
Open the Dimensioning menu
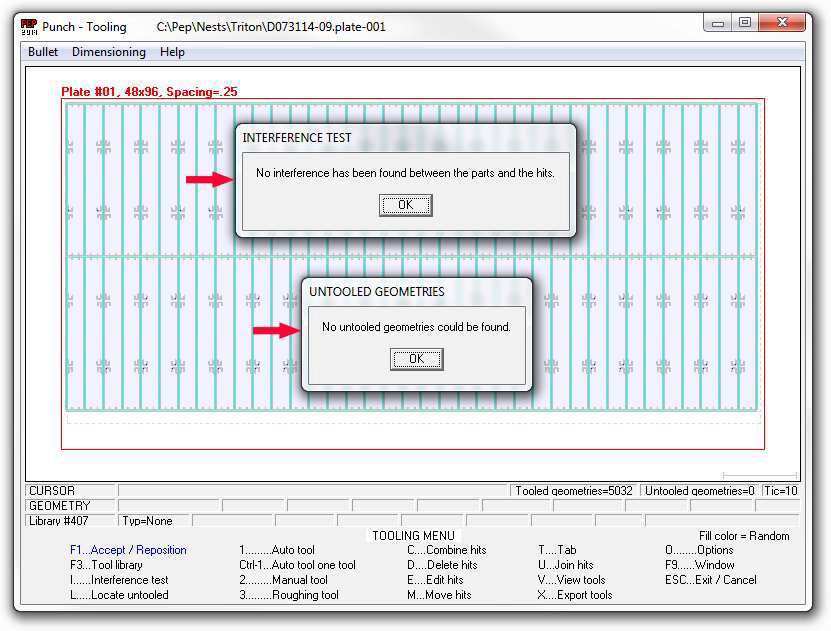click(x=108, y=52)
